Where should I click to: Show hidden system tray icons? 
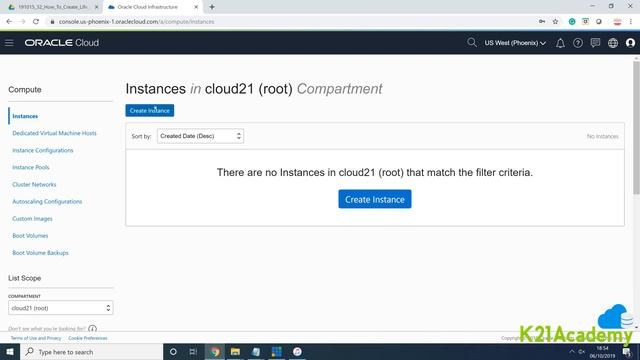coord(571,352)
